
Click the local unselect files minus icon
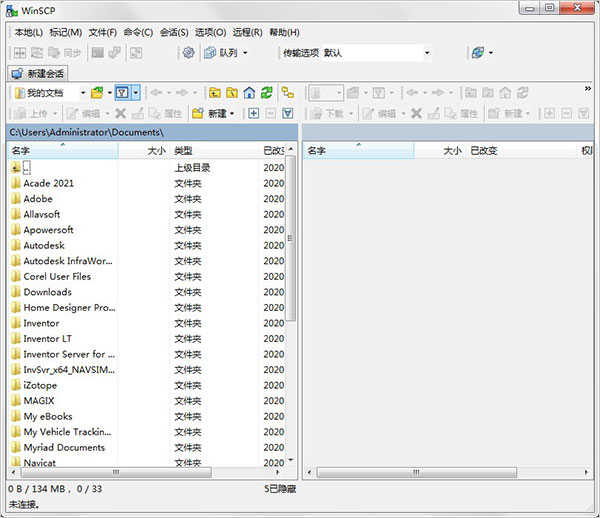(271, 113)
